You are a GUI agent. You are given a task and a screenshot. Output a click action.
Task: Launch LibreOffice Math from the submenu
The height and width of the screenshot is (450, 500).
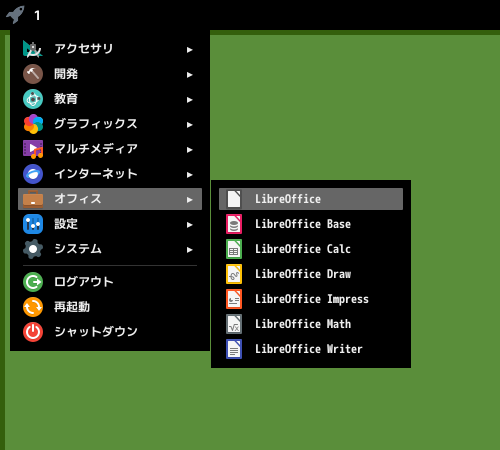[311, 324]
